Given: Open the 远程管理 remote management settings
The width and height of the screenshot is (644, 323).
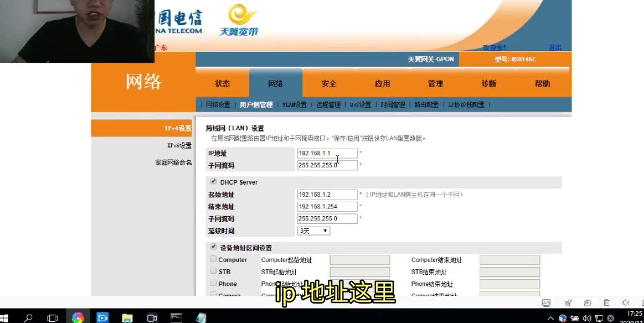Looking at the screenshot, I should [x=328, y=105].
